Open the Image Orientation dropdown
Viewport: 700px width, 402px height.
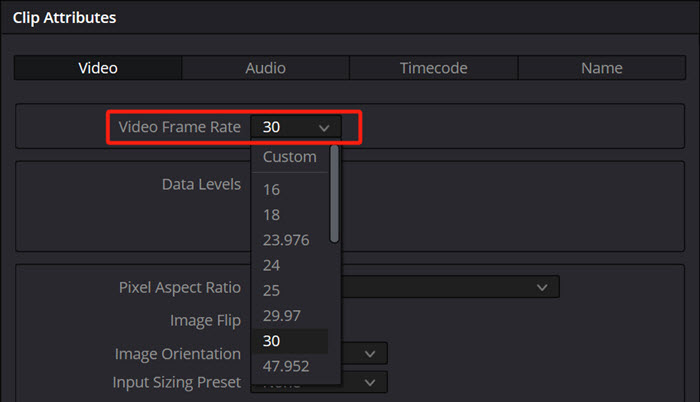pyautogui.click(x=364, y=354)
